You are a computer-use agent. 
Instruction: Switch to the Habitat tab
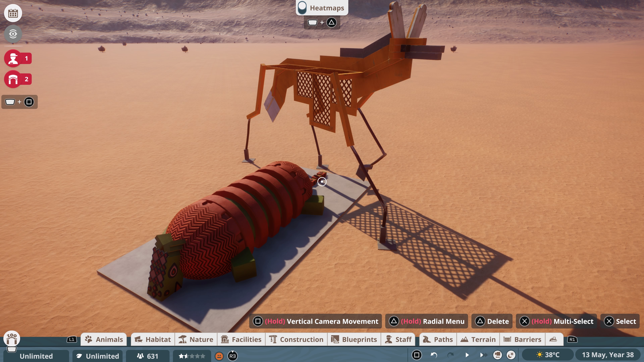tap(152, 339)
